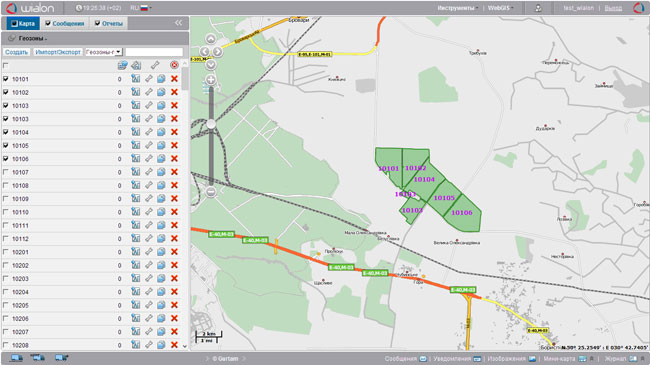
Task: Uncheck the geofence 10102 checkbox
Action: pos(6,92)
